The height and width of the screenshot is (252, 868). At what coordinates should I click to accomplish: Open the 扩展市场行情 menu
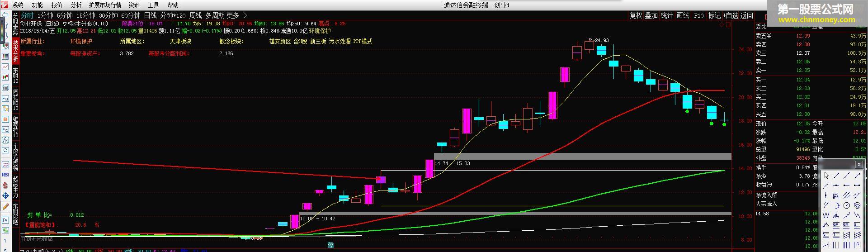[x=105, y=5]
